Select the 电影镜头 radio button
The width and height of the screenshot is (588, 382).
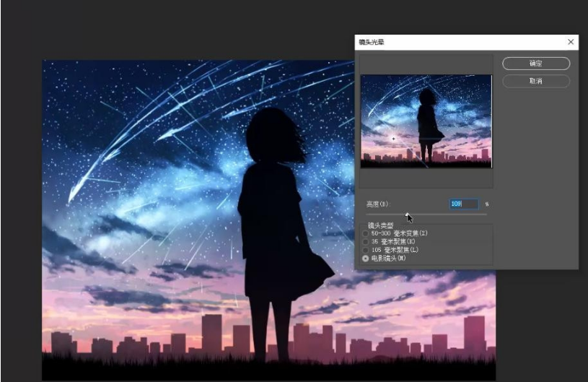(365, 258)
